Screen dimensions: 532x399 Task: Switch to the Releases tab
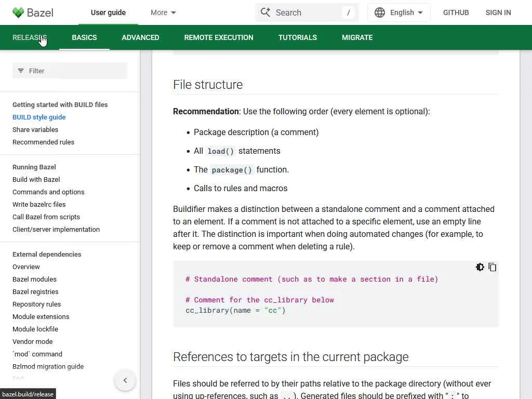coord(29,37)
